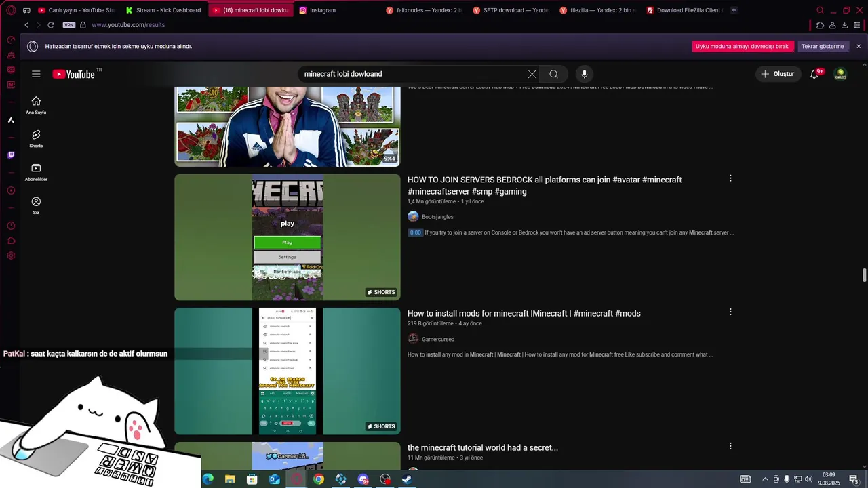868x488 pixels.
Task: Open Bootsjangles channel link
Action: pos(437,217)
